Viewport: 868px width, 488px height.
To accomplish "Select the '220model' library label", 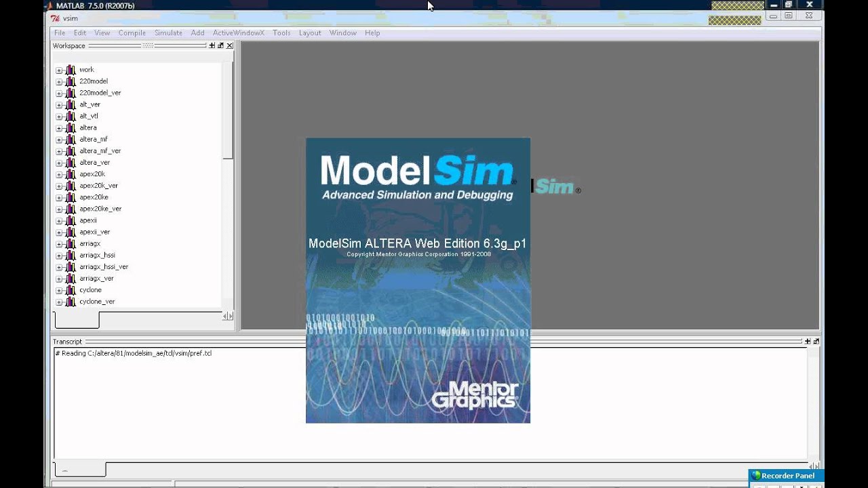I will (94, 81).
